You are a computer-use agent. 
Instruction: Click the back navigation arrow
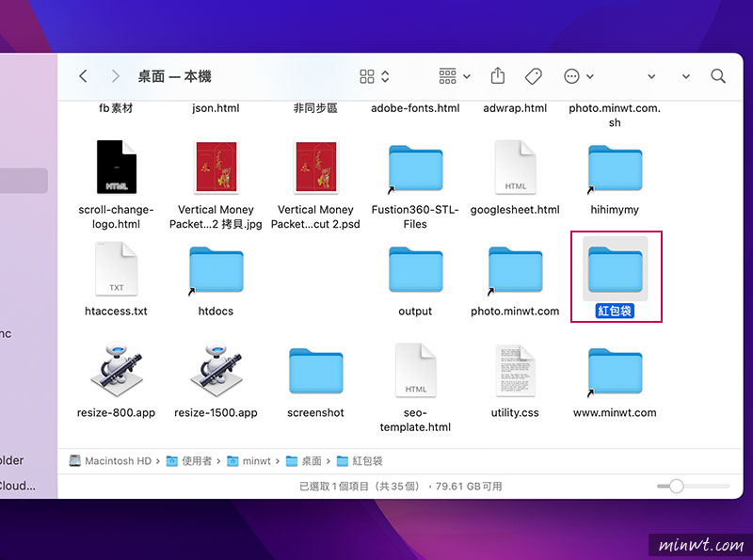(83, 76)
